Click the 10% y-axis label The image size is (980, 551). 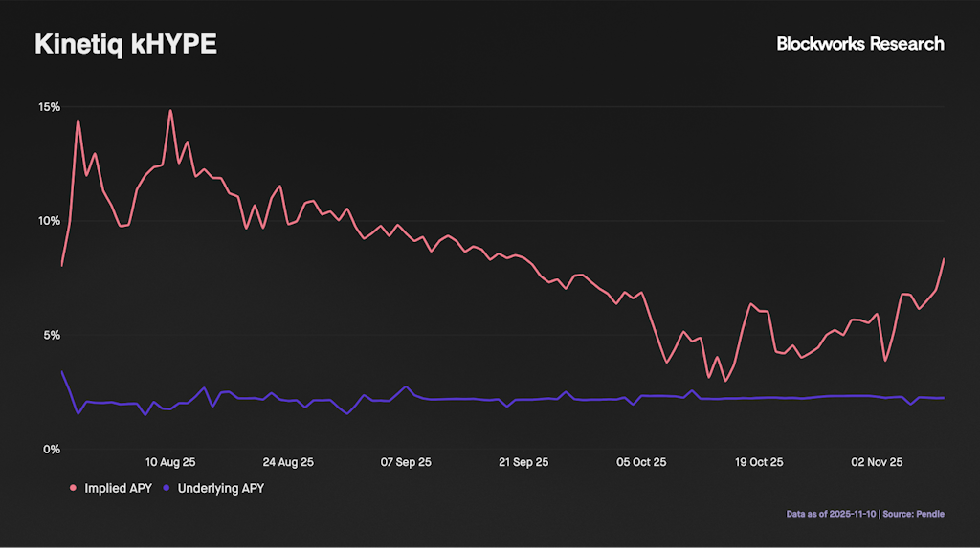coord(49,221)
